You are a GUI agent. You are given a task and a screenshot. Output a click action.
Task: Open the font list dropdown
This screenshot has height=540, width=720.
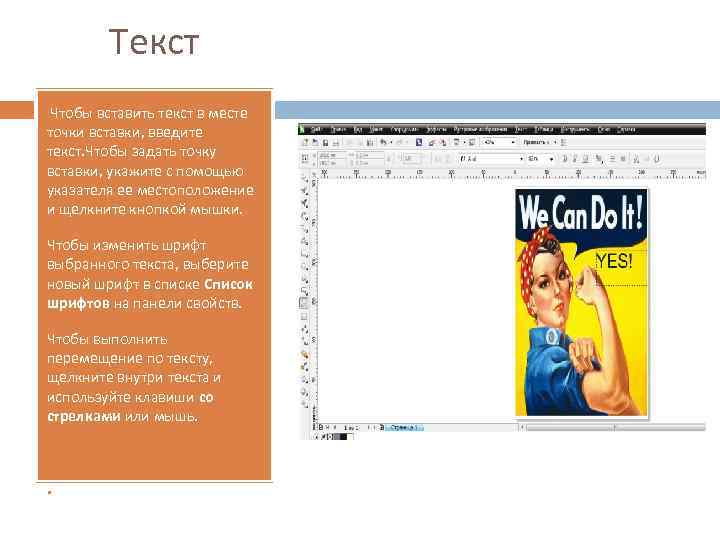point(521,159)
